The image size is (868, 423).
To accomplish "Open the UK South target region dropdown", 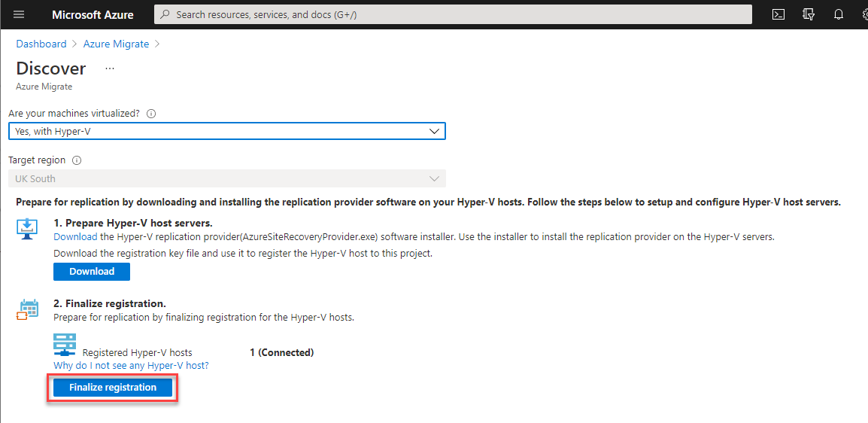I will [227, 179].
